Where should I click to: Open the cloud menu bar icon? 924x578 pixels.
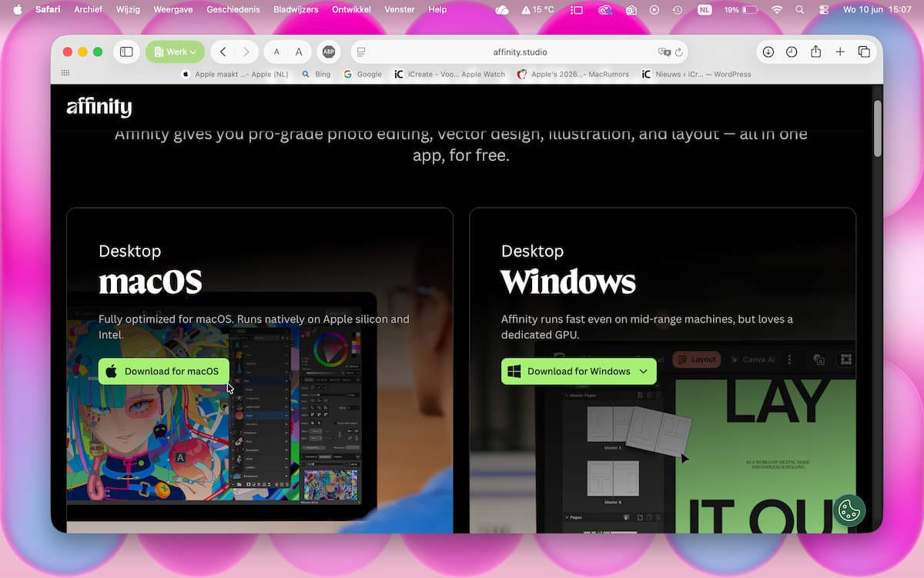click(502, 9)
